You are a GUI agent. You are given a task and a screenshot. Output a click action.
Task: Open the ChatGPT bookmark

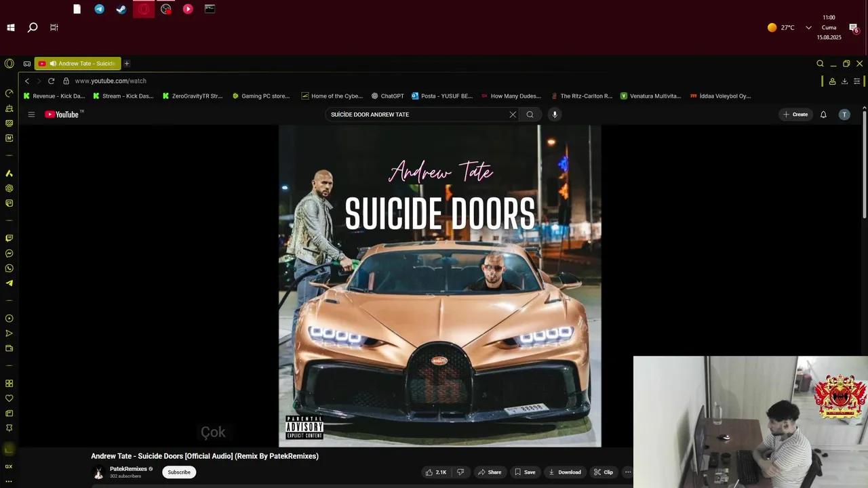pyautogui.click(x=387, y=96)
